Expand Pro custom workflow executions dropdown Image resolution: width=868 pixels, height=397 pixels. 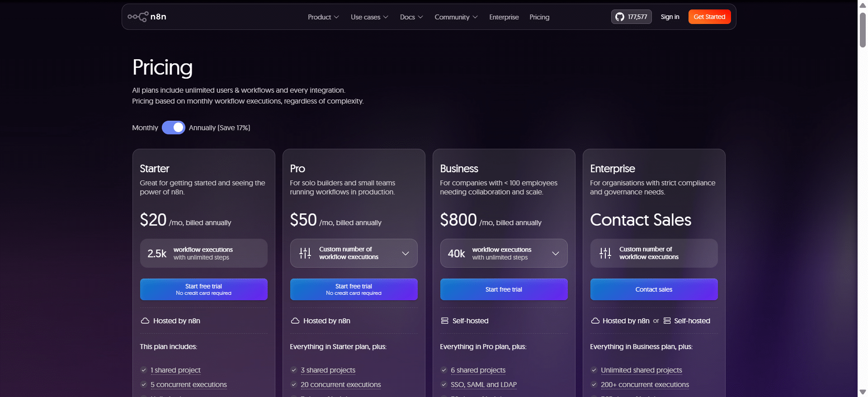(x=406, y=253)
